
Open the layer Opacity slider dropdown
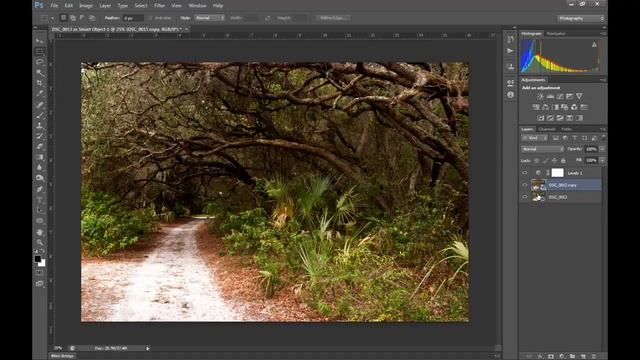click(x=602, y=149)
